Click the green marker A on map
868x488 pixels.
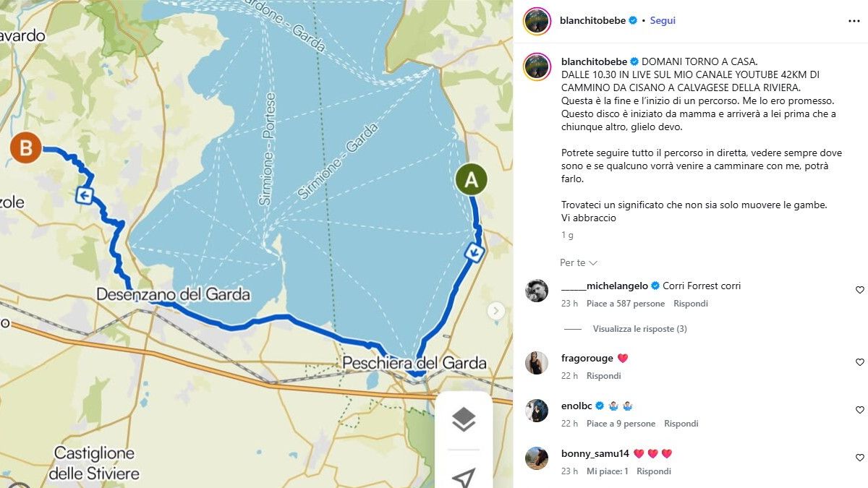click(x=471, y=181)
